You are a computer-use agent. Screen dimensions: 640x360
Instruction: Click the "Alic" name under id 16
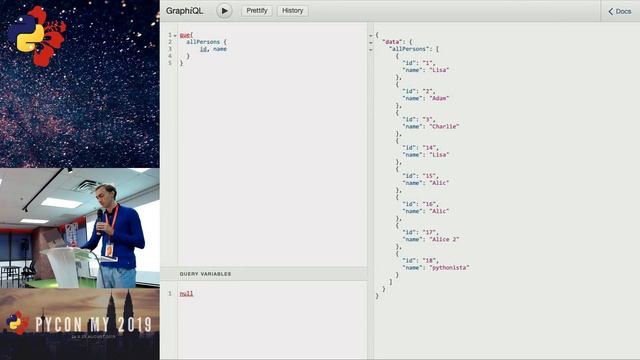439,211
